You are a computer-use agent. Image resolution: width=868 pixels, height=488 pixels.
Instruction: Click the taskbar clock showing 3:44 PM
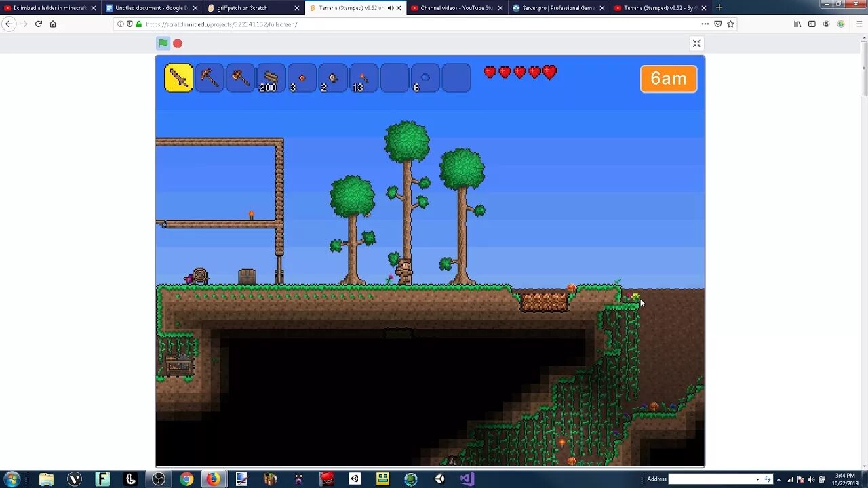click(844, 479)
